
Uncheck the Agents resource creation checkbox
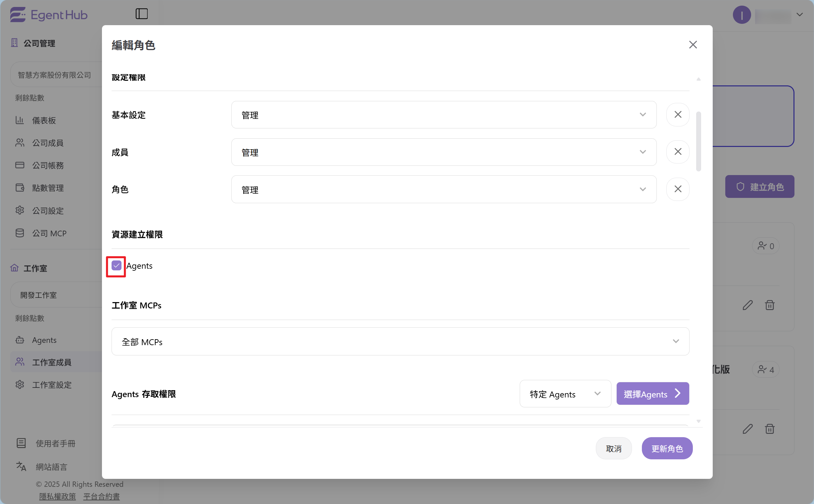coord(116,266)
